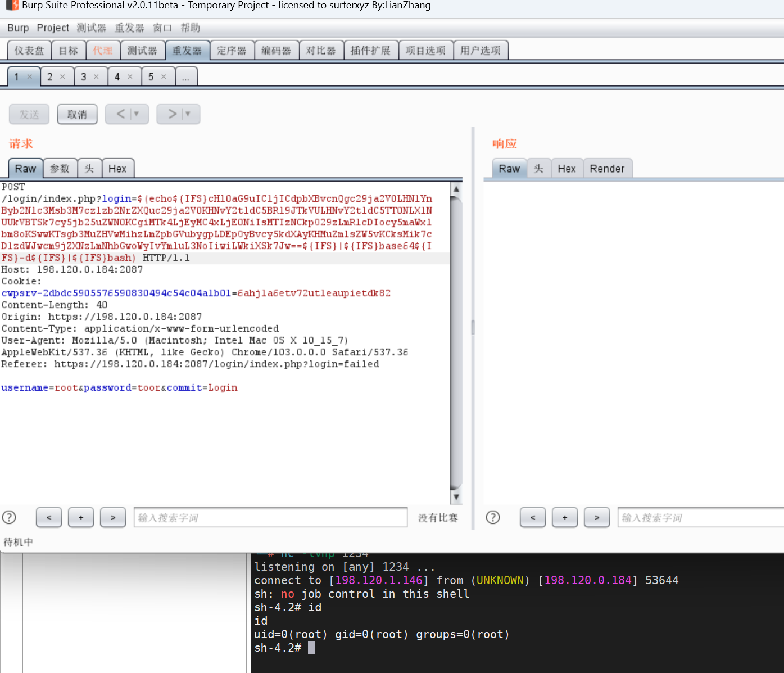This screenshot has width=784, height=673.
Task: Close repeater tab 5
Action: pyautogui.click(x=164, y=77)
